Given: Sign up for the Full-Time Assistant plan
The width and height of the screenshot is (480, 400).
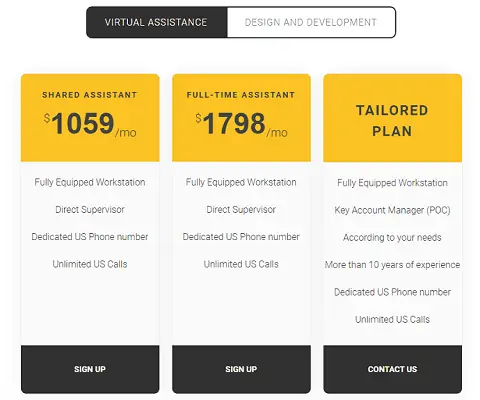Looking at the screenshot, I should coord(241,369).
